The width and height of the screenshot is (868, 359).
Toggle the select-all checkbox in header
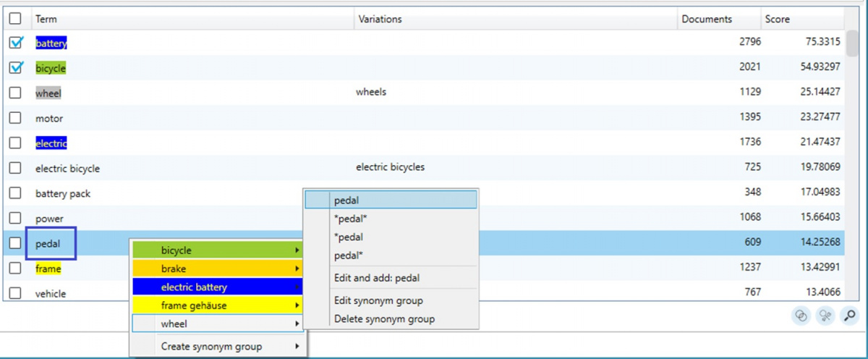click(15, 19)
